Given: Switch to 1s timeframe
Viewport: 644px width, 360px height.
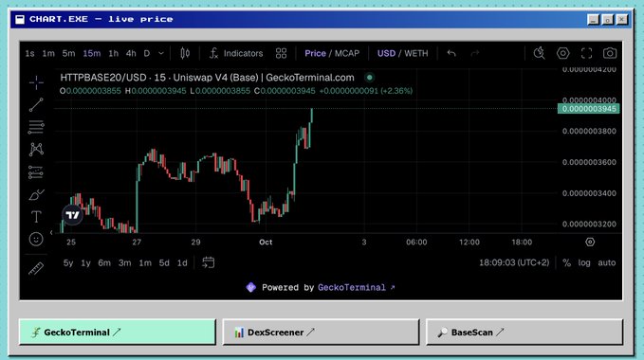Looking at the screenshot, I should pyautogui.click(x=29, y=53).
